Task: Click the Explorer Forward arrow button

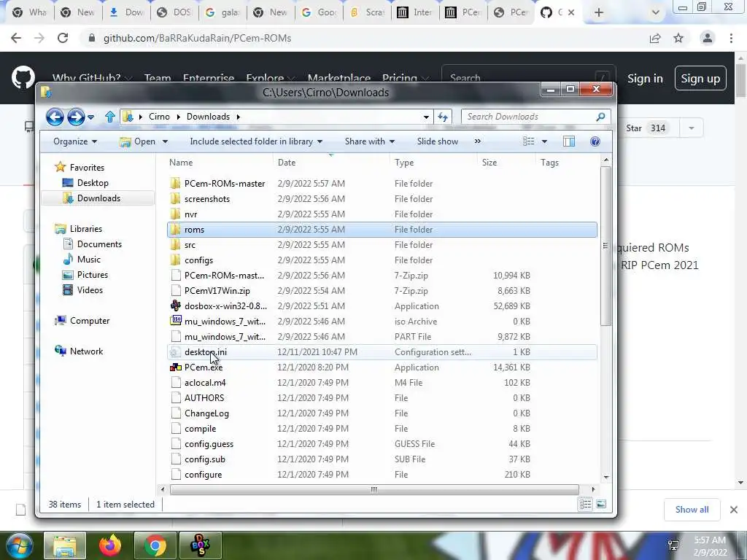Action: point(76,117)
